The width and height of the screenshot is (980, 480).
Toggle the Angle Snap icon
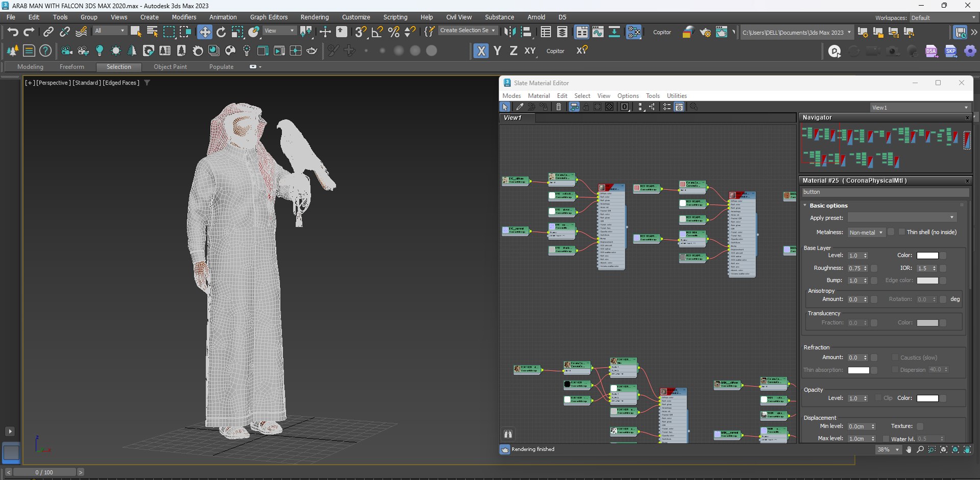click(377, 32)
